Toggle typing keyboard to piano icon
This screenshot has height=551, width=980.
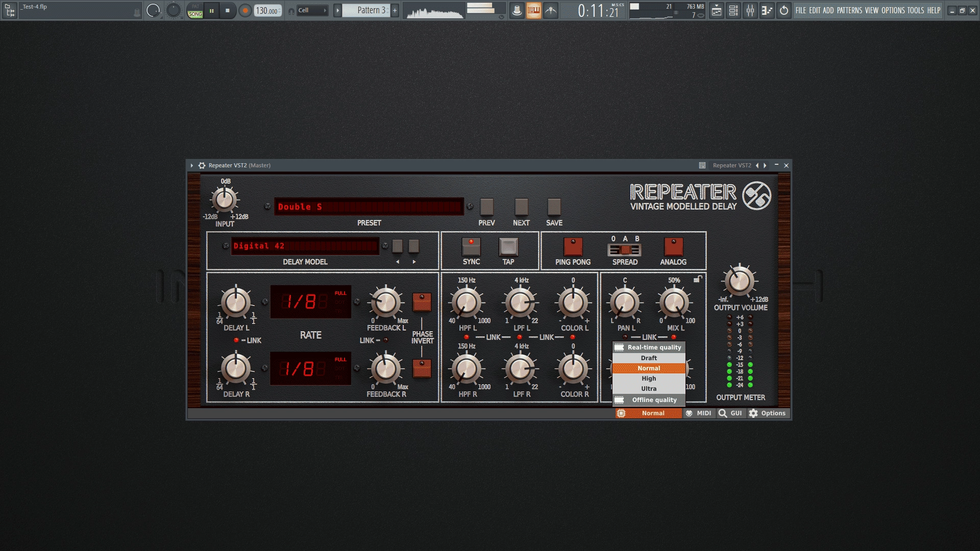click(x=533, y=10)
